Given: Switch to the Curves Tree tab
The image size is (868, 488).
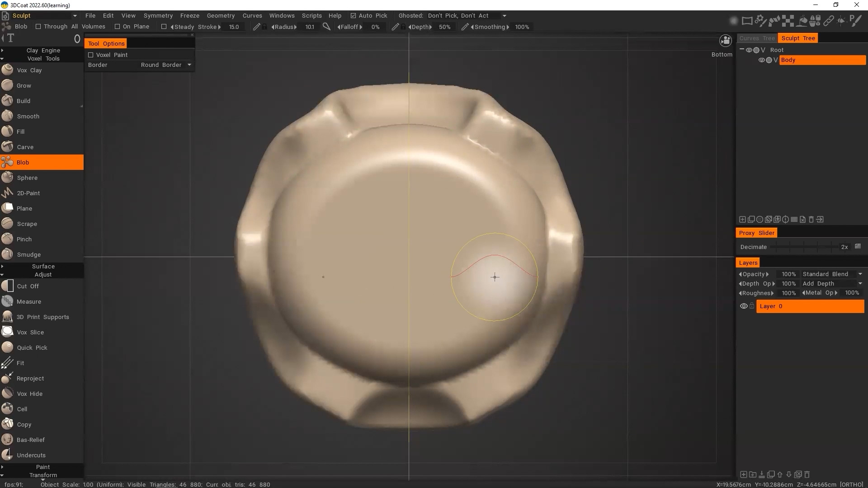Looking at the screenshot, I should click(x=757, y=38).
